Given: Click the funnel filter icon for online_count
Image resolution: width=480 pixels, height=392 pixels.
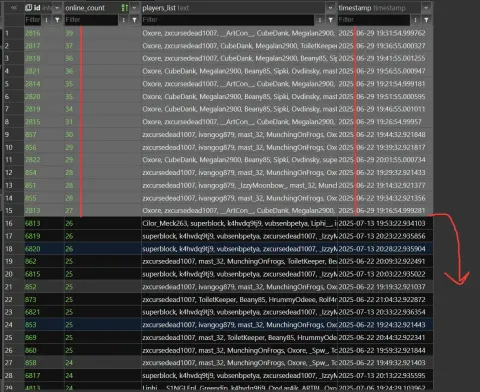Looking at the screenshot, I should (134, 20).
